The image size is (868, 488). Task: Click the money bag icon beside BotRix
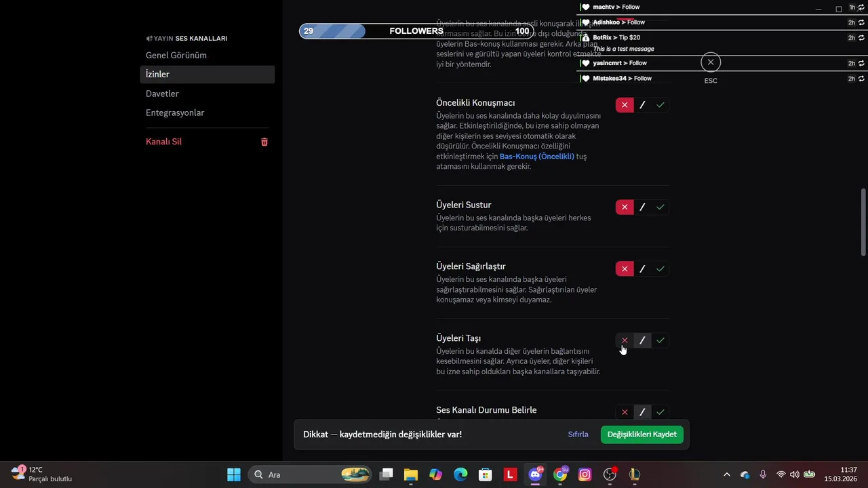(586, 37)
